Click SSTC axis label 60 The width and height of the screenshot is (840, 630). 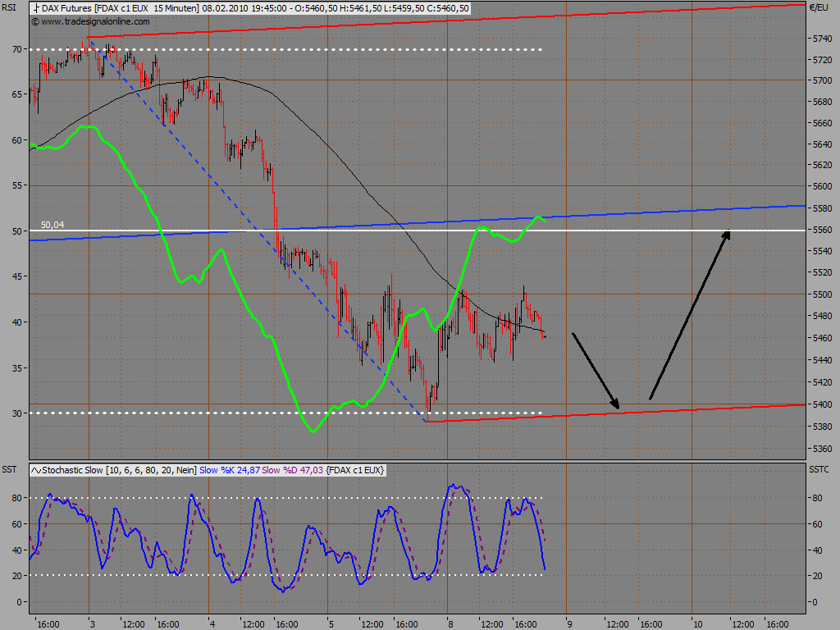818,524
